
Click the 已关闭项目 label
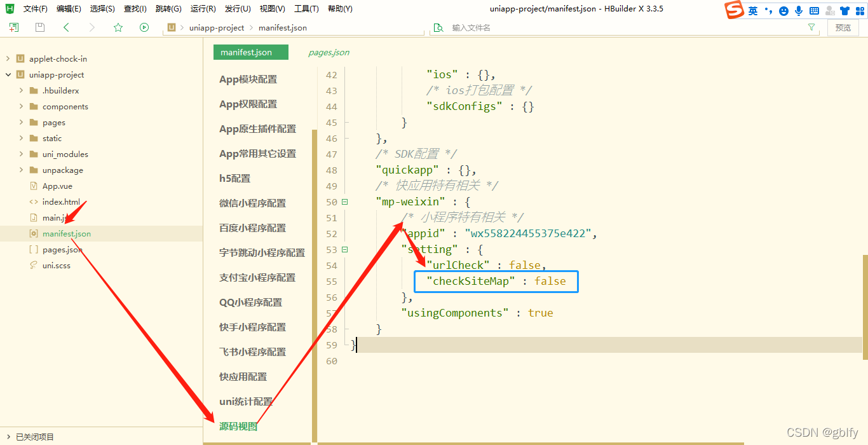pos(35,437)
